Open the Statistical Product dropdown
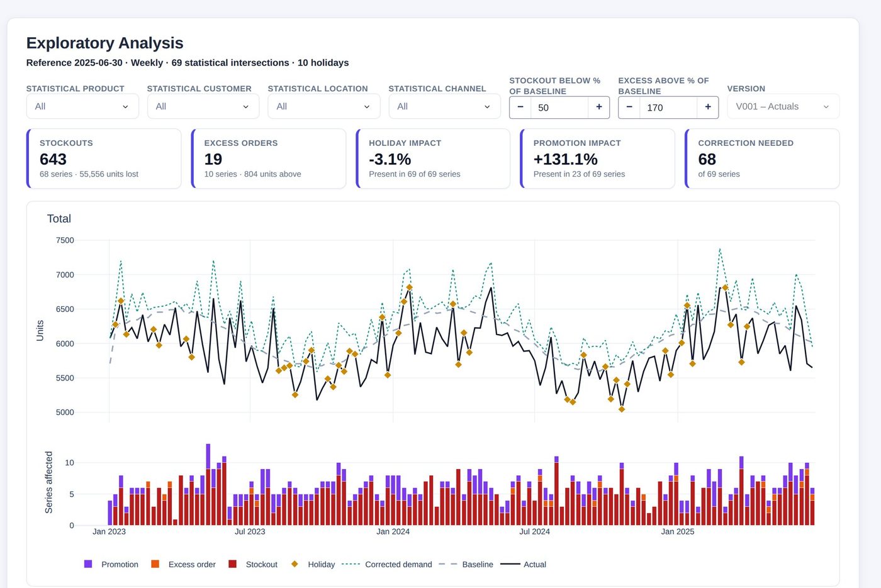The width and height of the screenshot is (881, 588). (x=82, y=106)
